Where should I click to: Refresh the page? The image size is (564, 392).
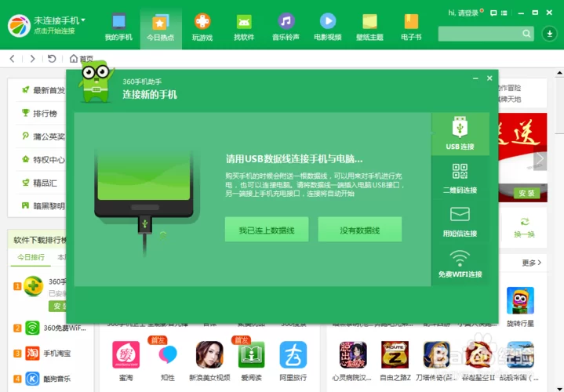click(x=52, y=59)
